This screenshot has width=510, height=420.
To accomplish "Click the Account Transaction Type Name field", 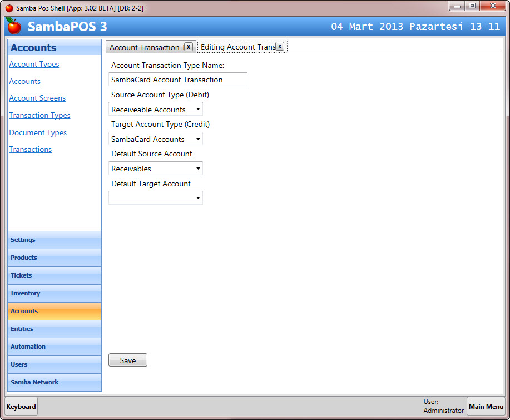I will (178, 80).
